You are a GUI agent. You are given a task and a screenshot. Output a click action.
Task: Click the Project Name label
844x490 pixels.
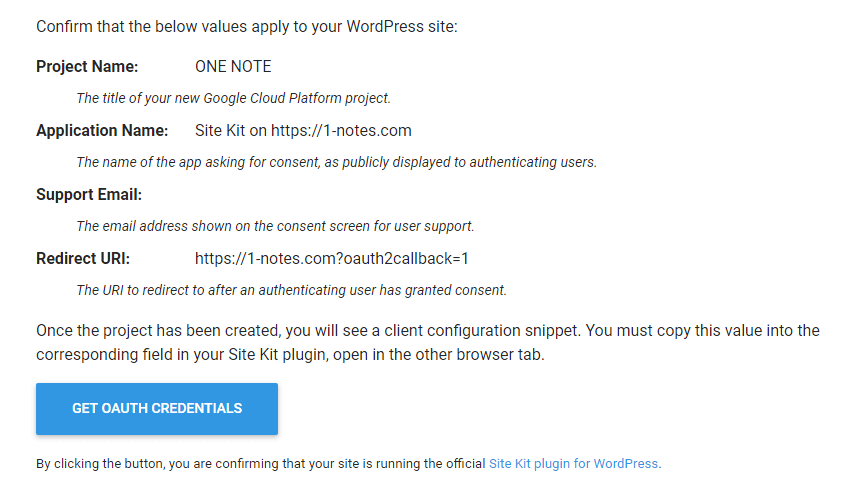[87, 66]
